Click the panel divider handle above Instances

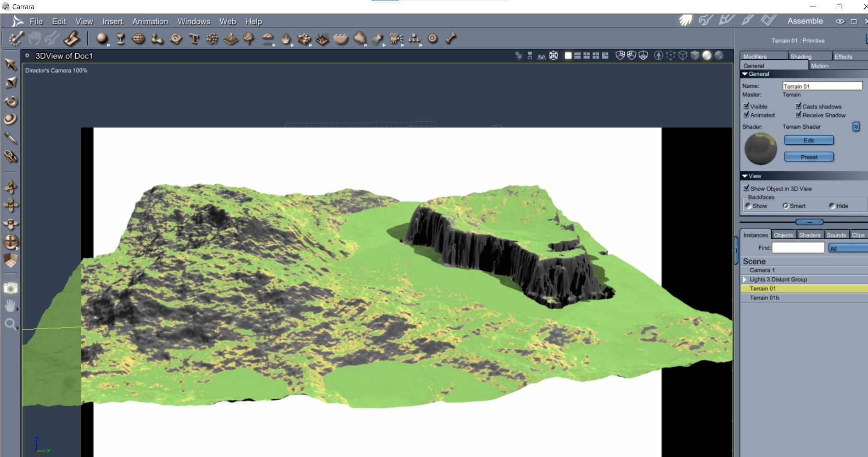(809, 222)
